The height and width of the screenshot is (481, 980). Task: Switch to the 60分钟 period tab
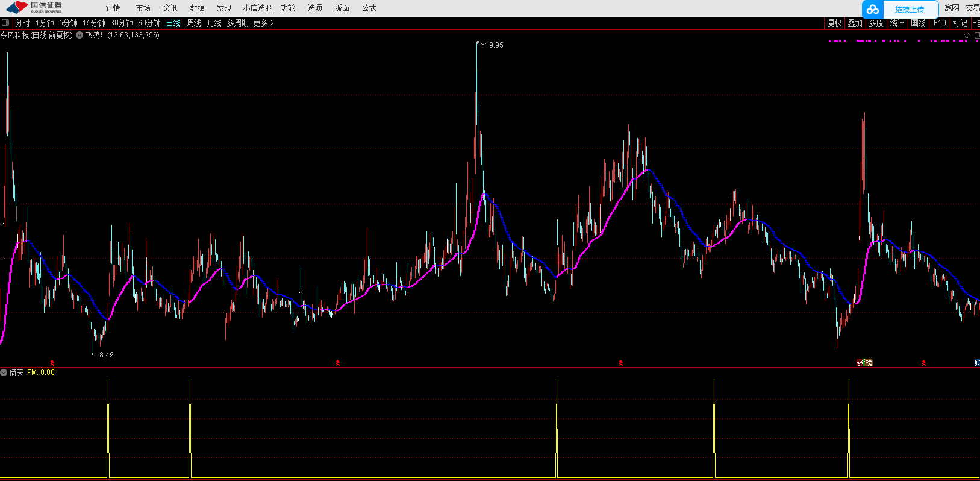(x=149, y=23)
